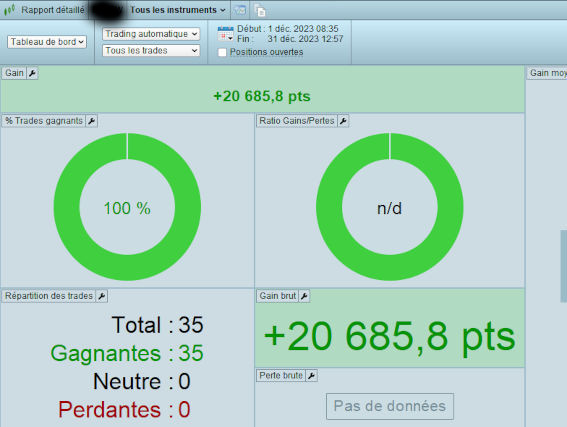Open the calendar date range picker
Image resolution: width=567 pixels, height=427 pixels.
point(225,33)
